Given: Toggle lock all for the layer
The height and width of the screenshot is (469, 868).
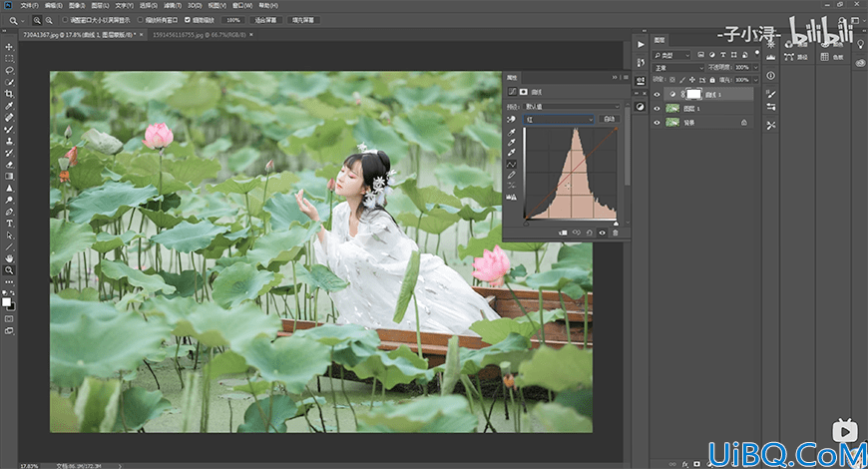Looking at the screenshot, I should pos(712,80).
